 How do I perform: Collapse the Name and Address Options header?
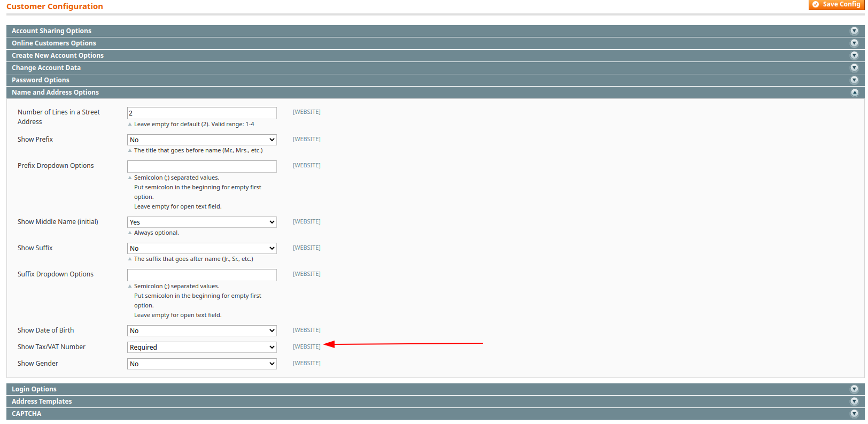(435, 92)
